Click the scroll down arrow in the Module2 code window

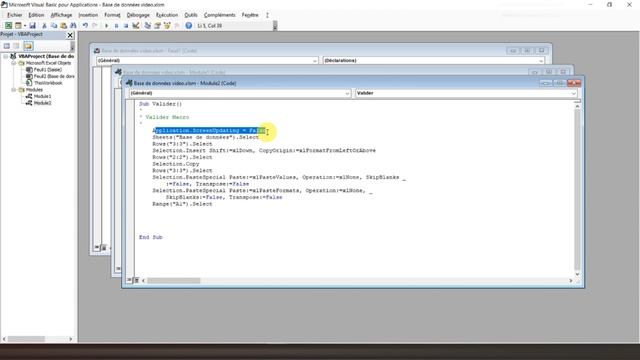[577, 274]
